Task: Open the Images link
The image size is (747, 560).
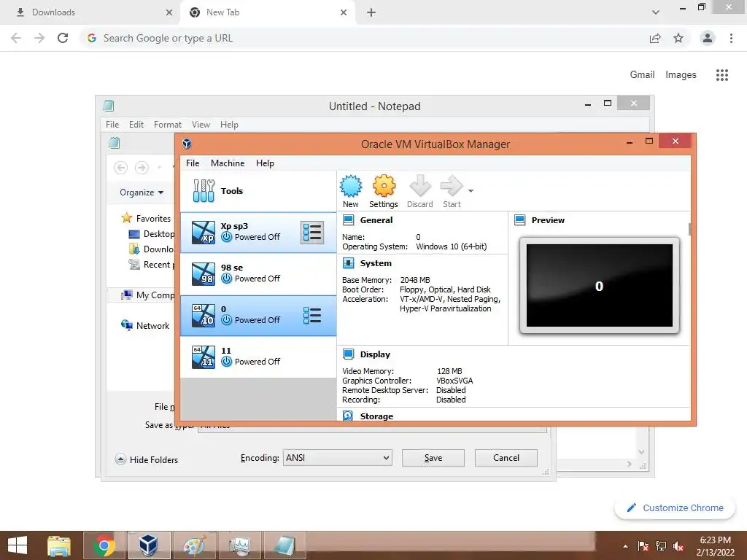Action: pos(681,74)
